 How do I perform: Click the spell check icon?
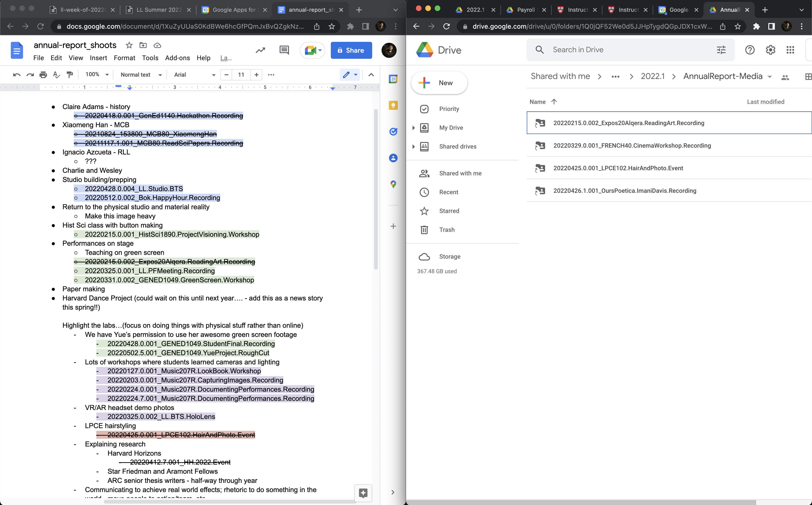[56, 75]
